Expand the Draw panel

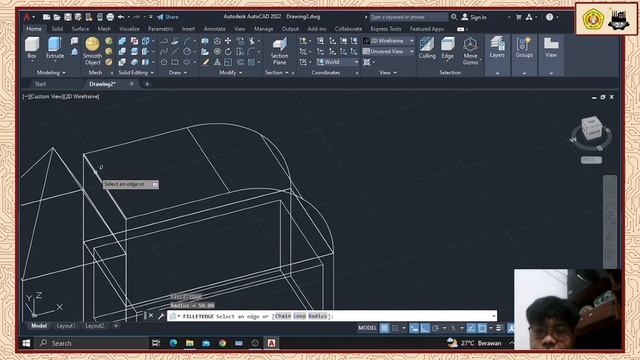tap(178, 73)
